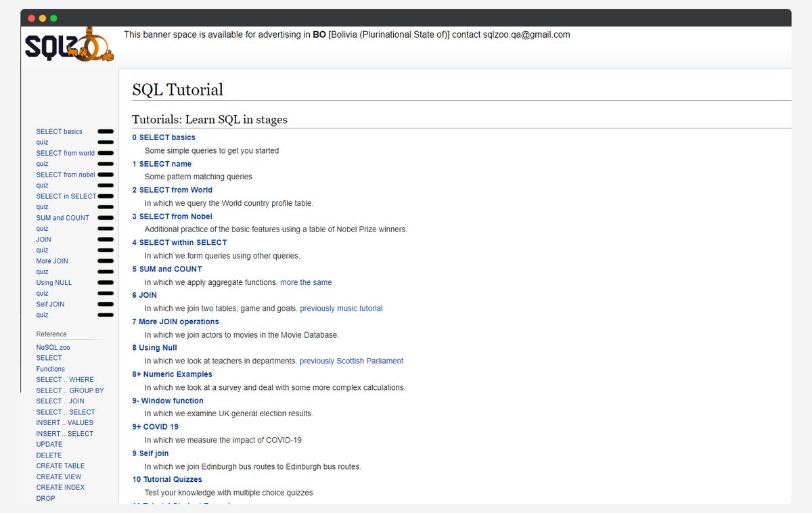
Task: Open the "5 SUM and COUNT" tutorial
Action: (x=166, y=269)
